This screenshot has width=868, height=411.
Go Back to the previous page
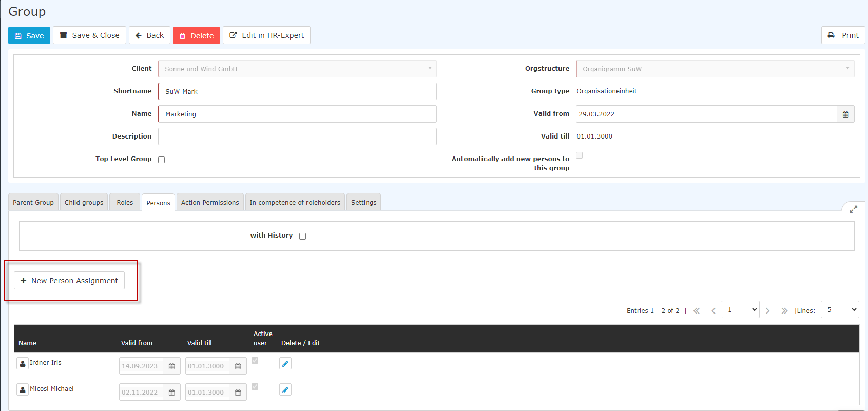point(149,35)
